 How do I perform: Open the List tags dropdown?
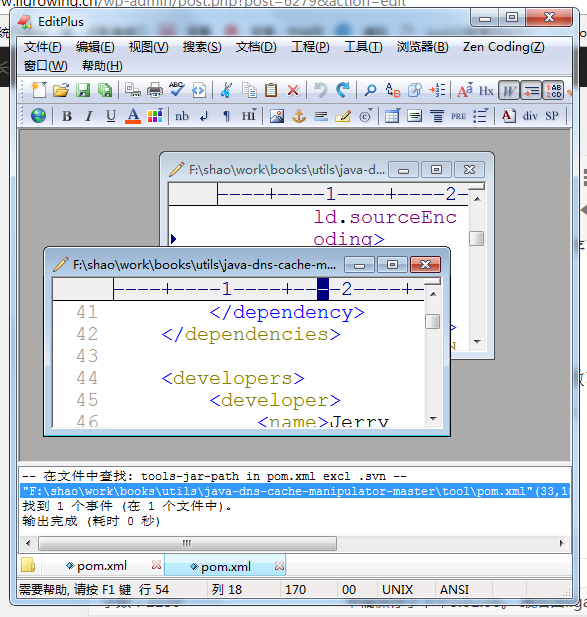481,115
